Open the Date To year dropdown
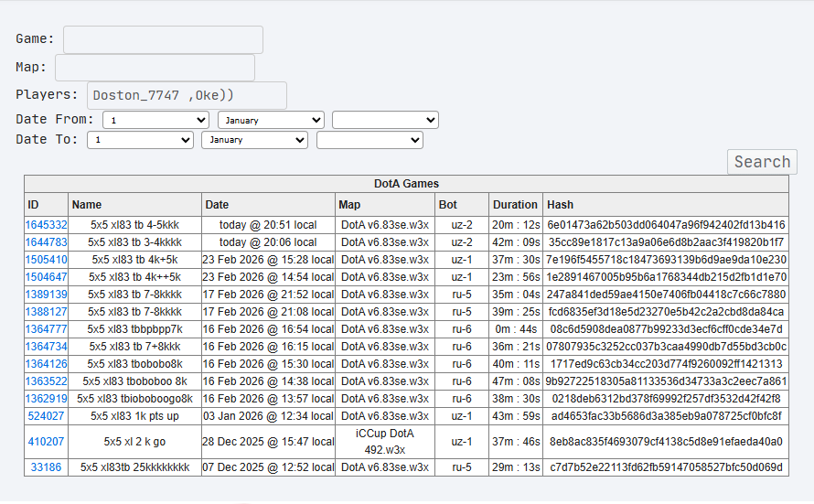The image size is (814, 504). pos(370,140)
